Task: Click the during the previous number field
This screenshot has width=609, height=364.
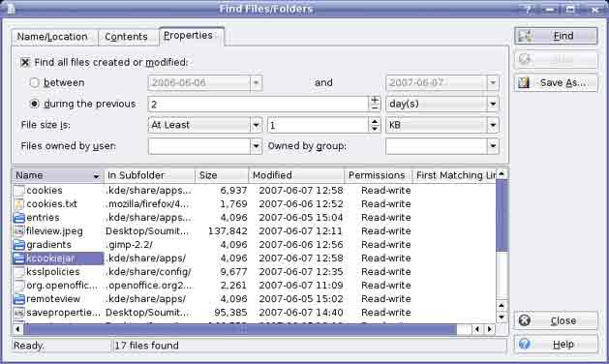Action: click(x=259, y=105)
